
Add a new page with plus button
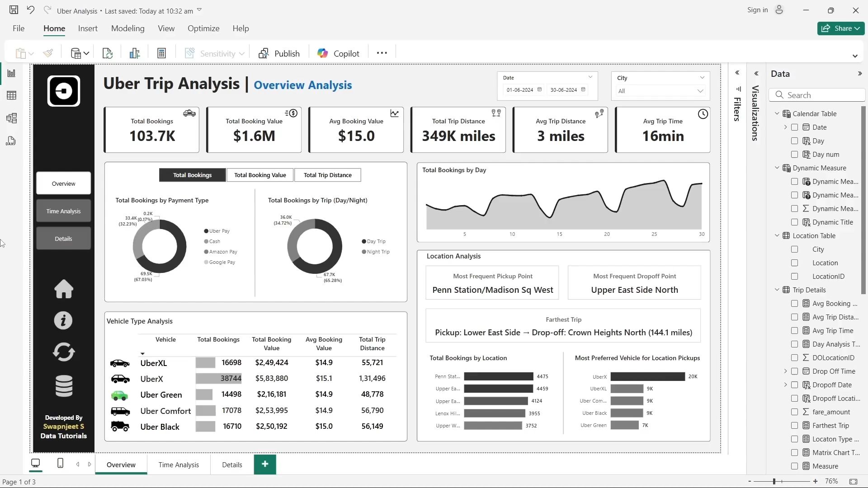(265, 464)
